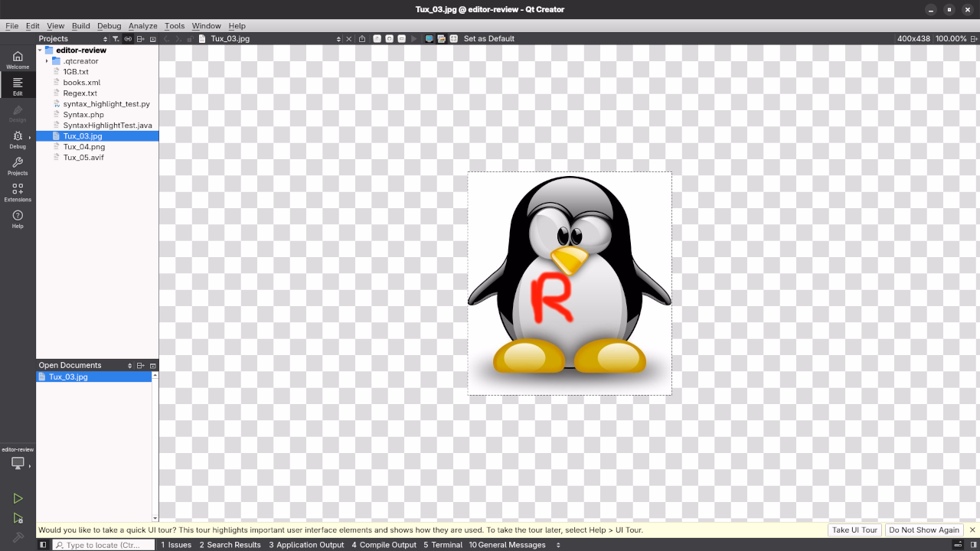Click the Build project hammer icon
The image size is (980, 551).
point(18,537)
